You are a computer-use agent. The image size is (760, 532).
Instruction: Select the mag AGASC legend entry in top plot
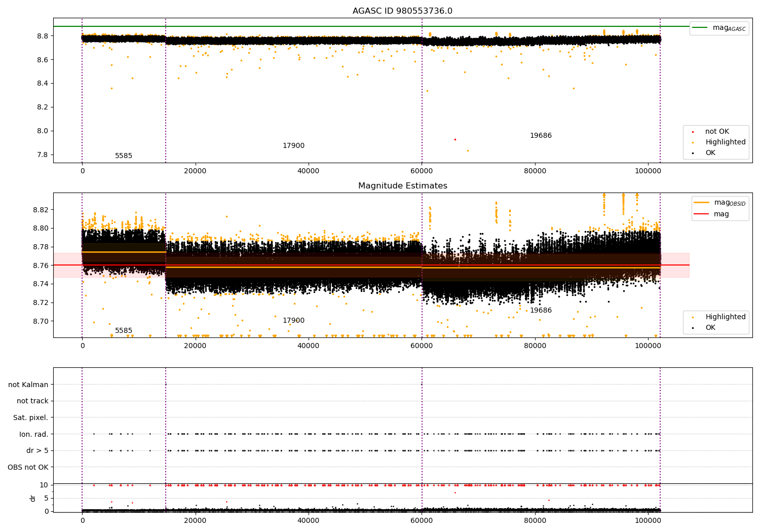coord(719,28)
